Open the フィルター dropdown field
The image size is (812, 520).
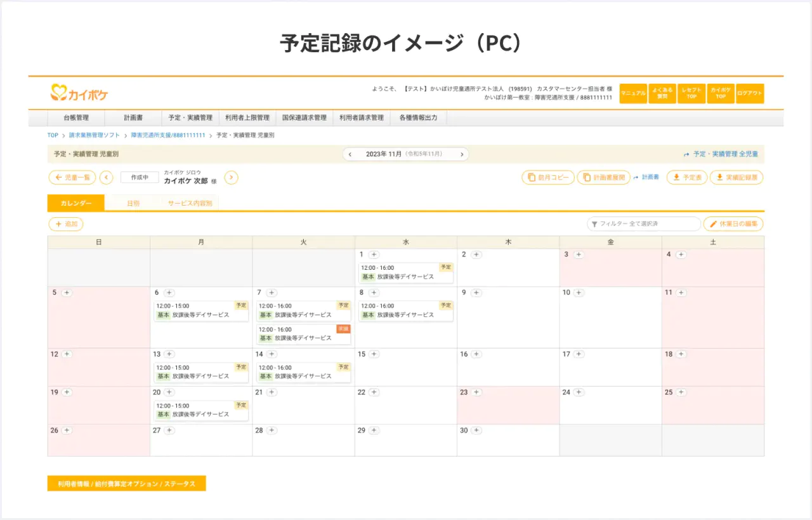[644, 224]
